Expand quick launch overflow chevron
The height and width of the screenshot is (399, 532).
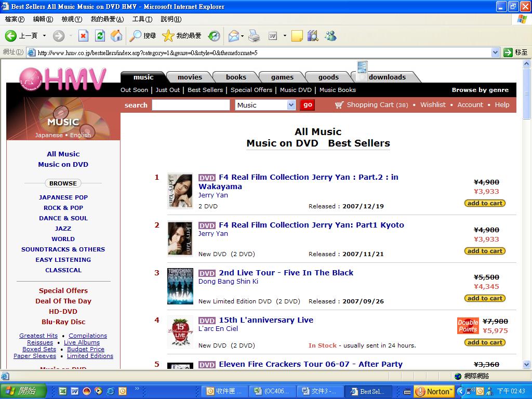click(137, 389)
